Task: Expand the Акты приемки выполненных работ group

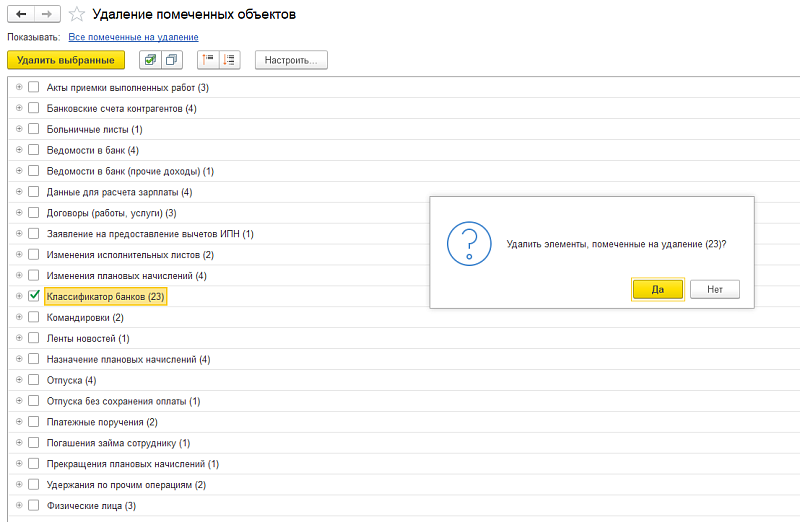Action: tap(19, 87)
